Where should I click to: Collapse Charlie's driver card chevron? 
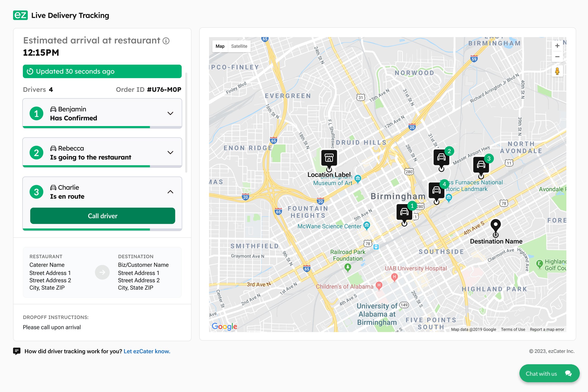click(x=170, y=192)
